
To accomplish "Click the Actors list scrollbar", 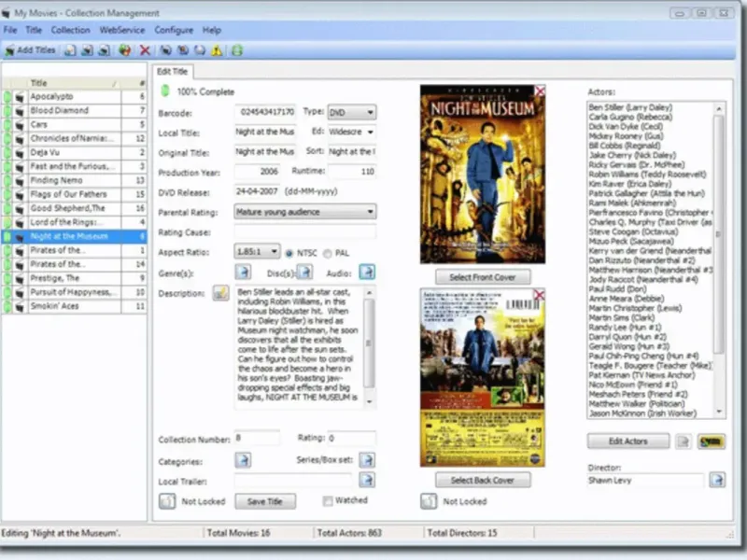I will point(718,235).
